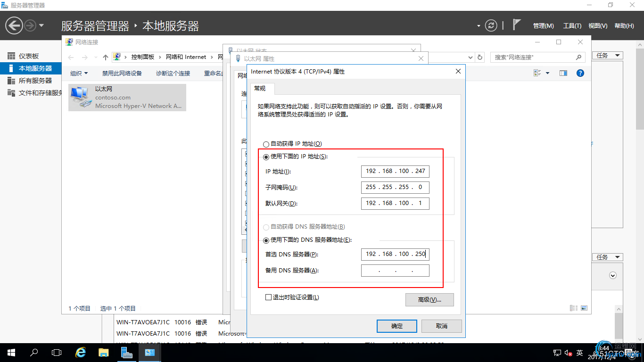644x362 pixels.
Task: Click 禁用此网络设备 in the toolbar
Action: [x=122, y=73]
